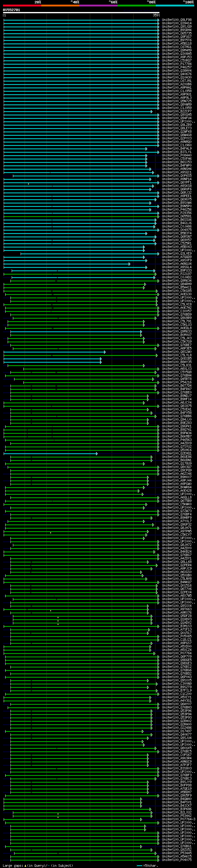Open the UniRef100_Q9XGH5 hit
Viewport: 197px width, 868px height.
point(177,115)
